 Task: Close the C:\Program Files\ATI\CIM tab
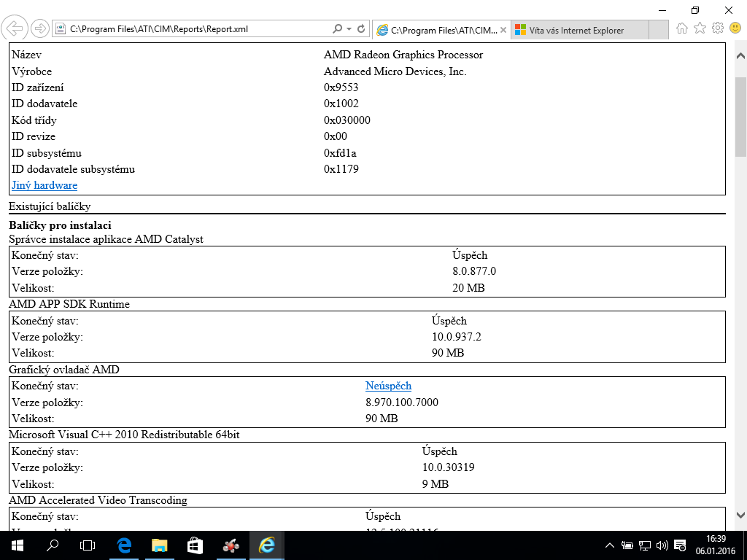[x=503, y=30]
